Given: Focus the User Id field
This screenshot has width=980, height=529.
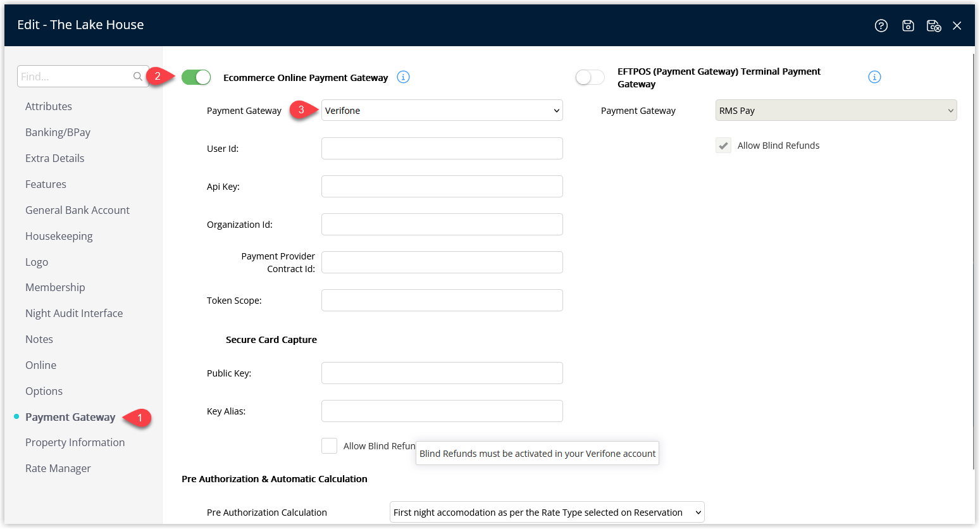Looking at the screenshot, I should click(442, 148).
